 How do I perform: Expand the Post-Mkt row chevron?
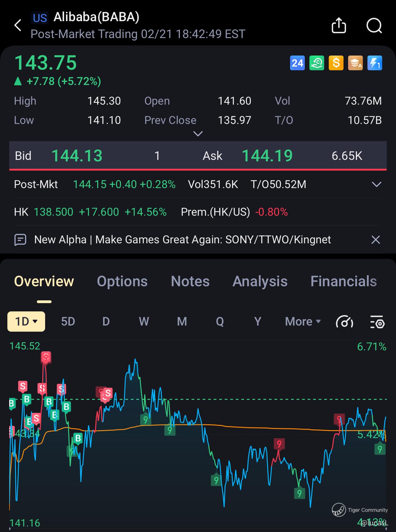377,184
